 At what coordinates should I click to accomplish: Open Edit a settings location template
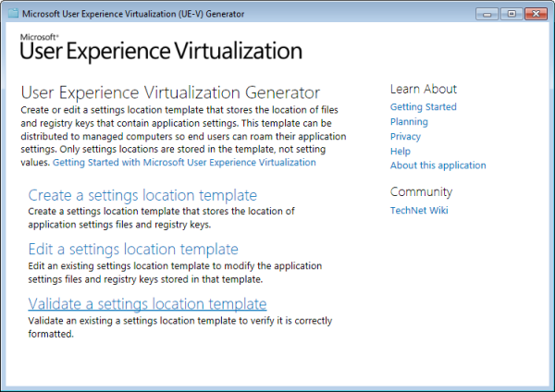tap(133, 250)
